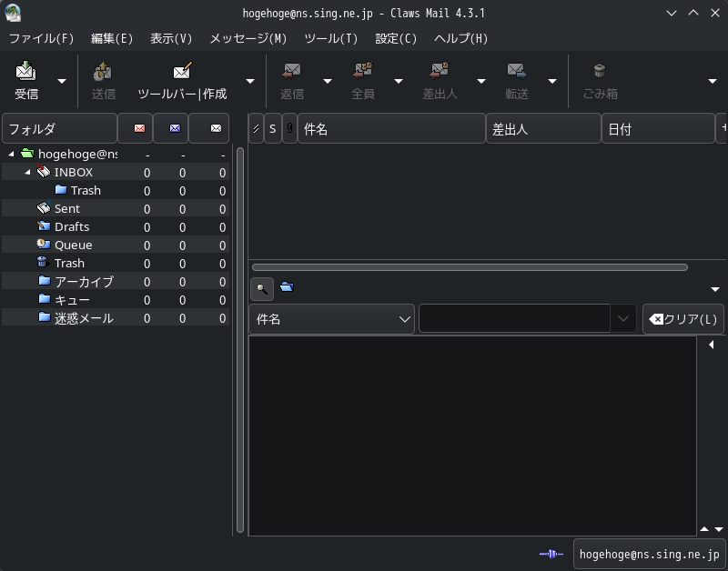Image resolution: width=728 pixels, height=571 pixels.
Task: Open the ツール(T) menu
Action: pyautogui.click(x=330, y=38)
